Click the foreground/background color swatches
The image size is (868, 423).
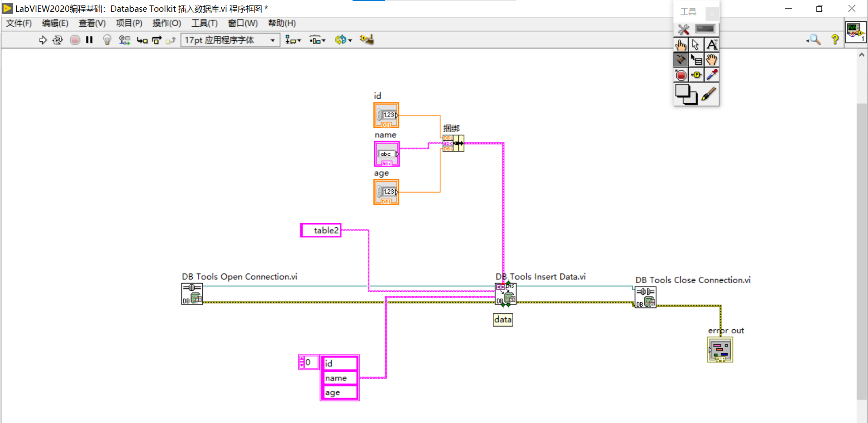pyautogui.click(x=685, y=94)
